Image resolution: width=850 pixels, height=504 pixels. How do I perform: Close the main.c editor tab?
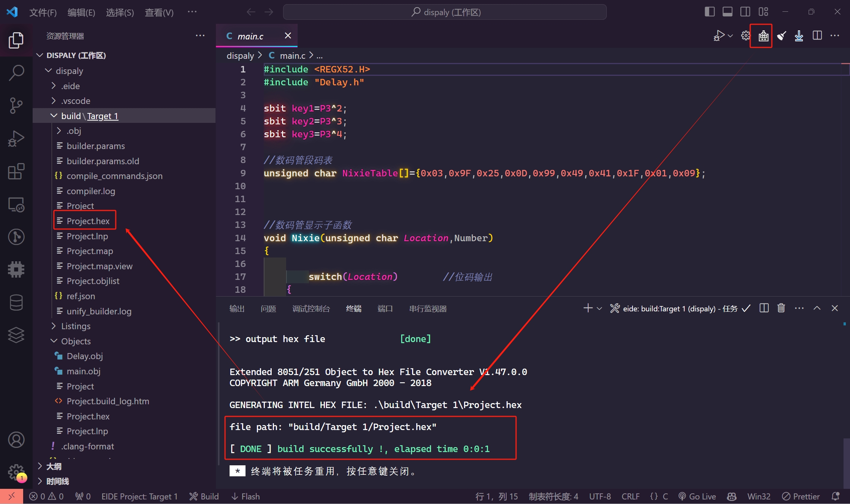(x=288, y=35)
